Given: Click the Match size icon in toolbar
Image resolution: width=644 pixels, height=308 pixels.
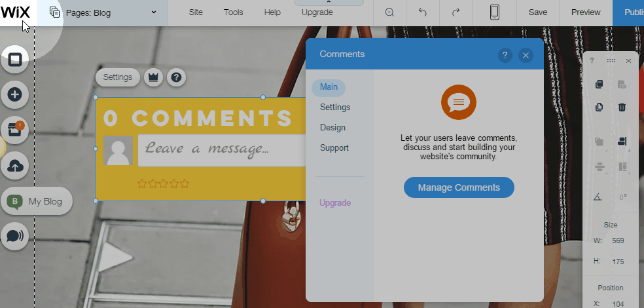Looking at the screenshot, I should (624, 167).
